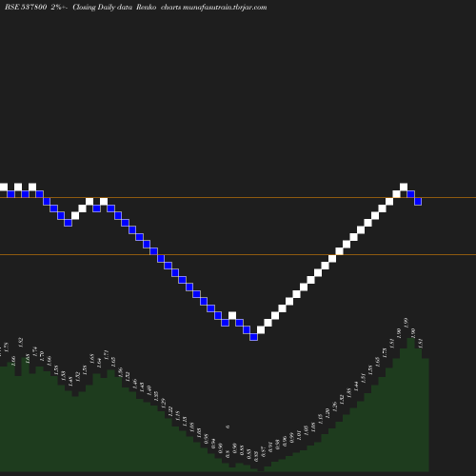Click the 1.70 value label
The height and width of the screenshot is (476, 476).
tap(42, 356)
